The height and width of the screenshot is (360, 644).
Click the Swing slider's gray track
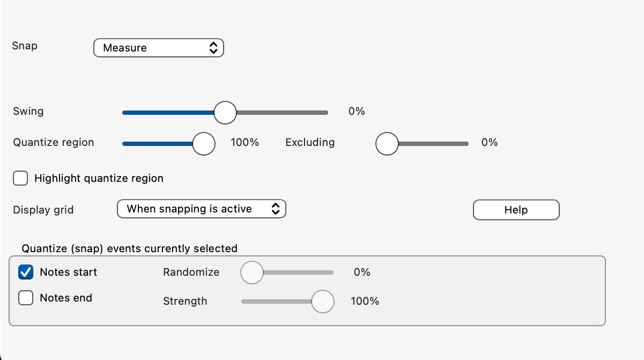tap(284, 113)
